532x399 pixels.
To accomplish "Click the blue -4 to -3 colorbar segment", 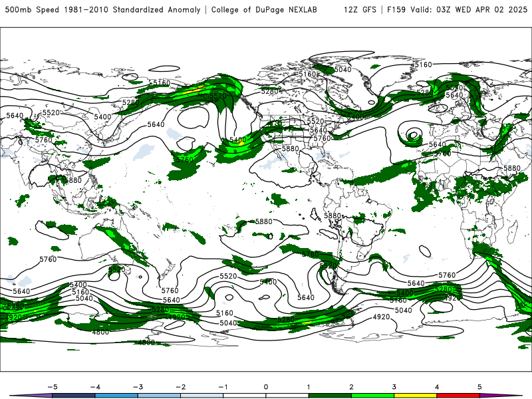I will (x=116, y=396).
